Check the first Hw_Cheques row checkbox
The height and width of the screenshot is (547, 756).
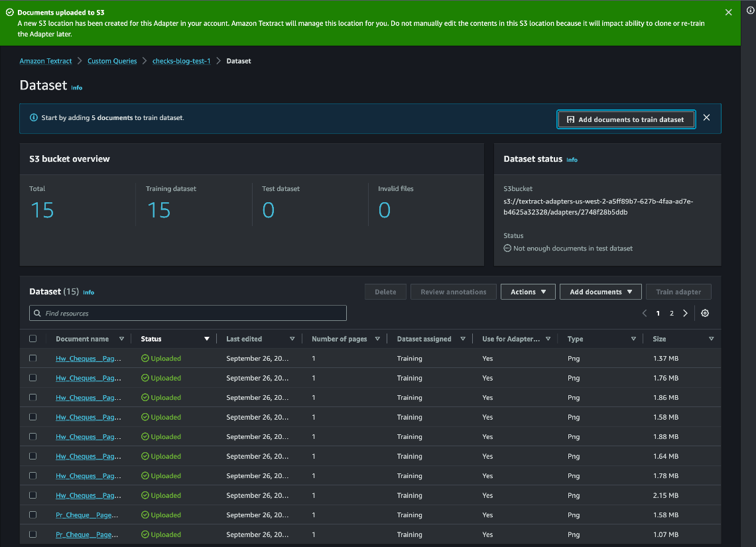[x=33, y=358]
